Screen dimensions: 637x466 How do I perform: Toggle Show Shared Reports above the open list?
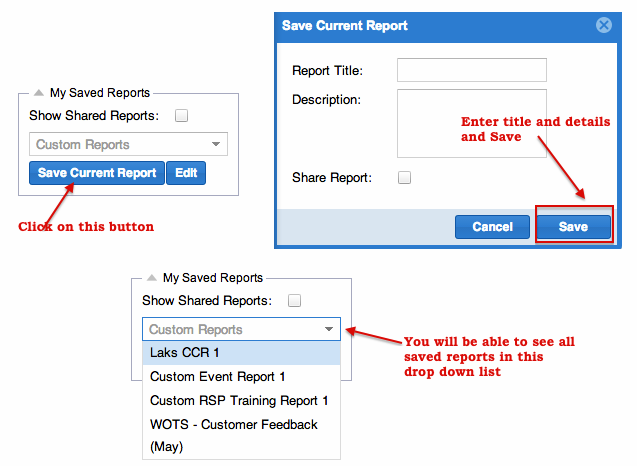pos(294,300)
